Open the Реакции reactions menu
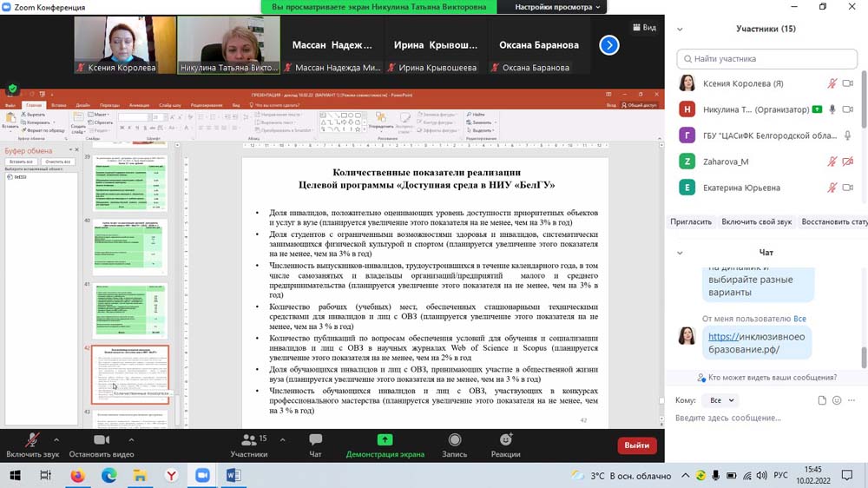868x488 pixels. tap(505, 445)
